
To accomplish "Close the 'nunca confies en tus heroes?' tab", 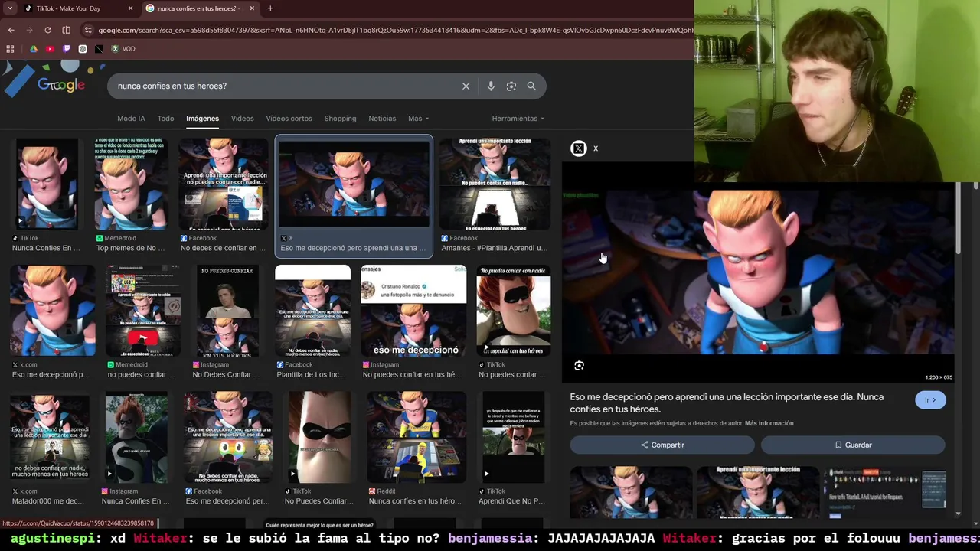I will (251, 8).
